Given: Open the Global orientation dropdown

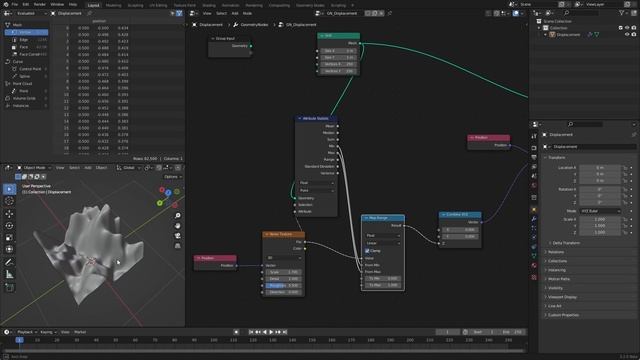Looking at the screenshot, I should 128,168.
